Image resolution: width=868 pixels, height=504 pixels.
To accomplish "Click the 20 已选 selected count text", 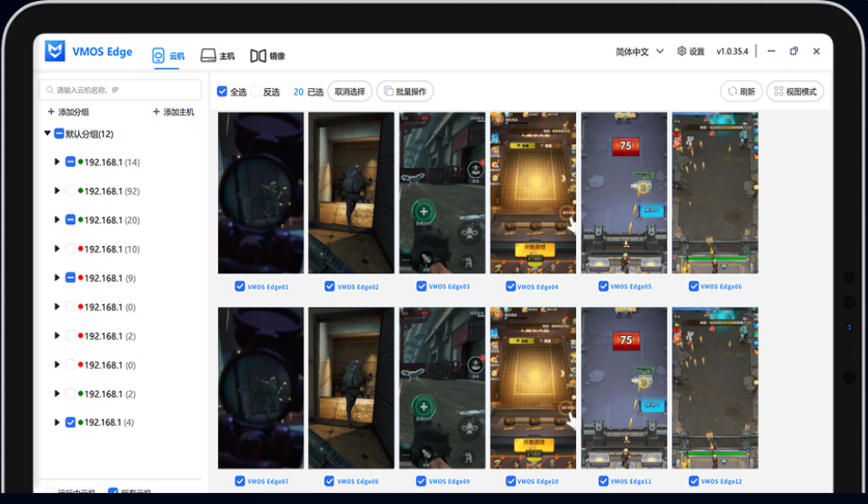I will point(308,92).
